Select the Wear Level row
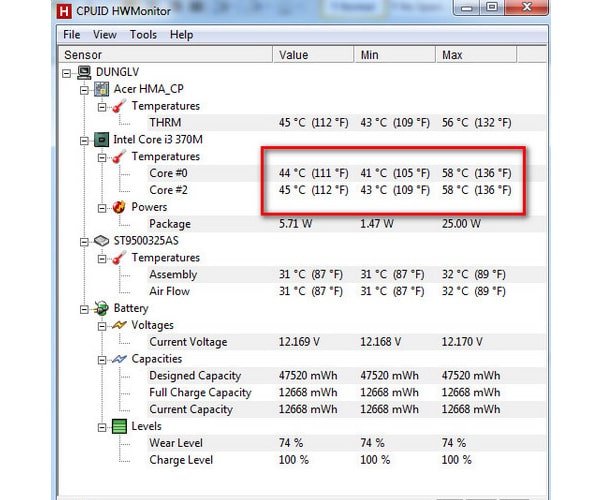This screenshot has width=600, height=500. 346,443
